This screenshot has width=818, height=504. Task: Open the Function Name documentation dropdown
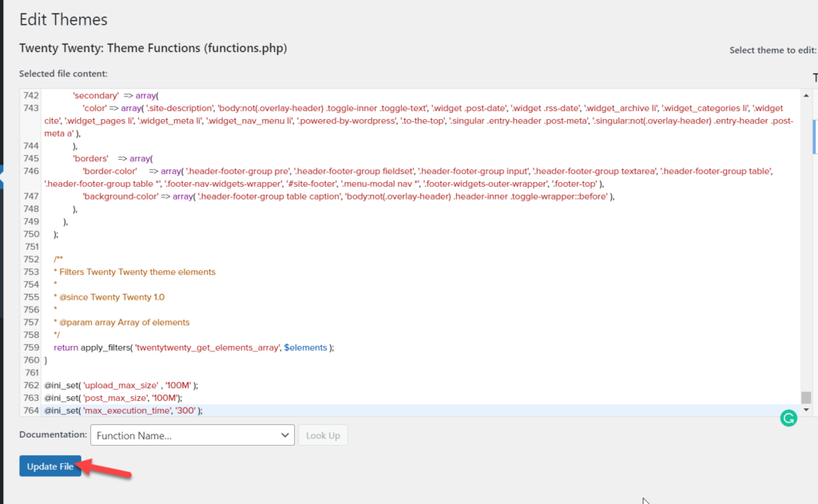(193, 435)
